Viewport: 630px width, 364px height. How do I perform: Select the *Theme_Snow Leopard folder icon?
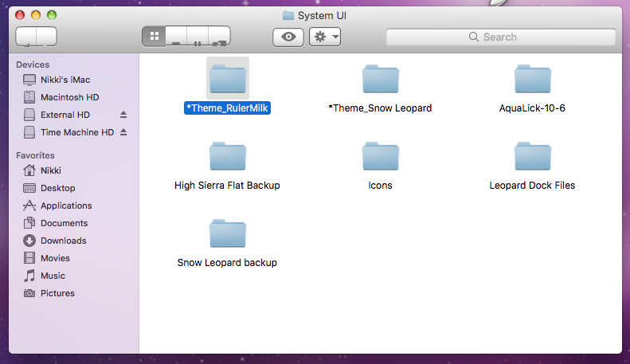[x=381, y=78]
